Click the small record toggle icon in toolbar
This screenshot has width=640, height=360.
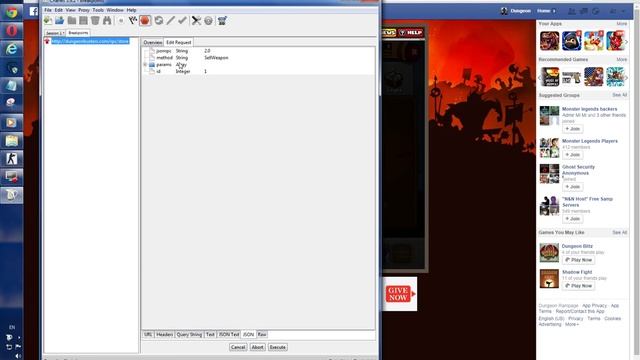[121, 21]
